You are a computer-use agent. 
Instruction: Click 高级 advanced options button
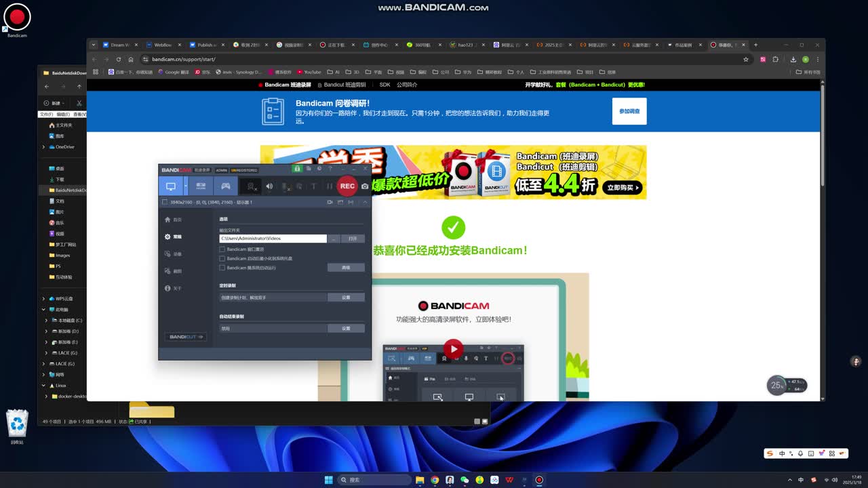coord(346,268)
